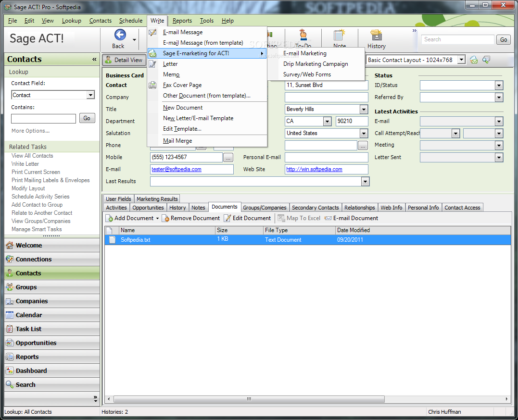Viewport: 518px width, 420px height.
Task: Click the horizontal scrollbar in Documents list
Action: tap(249, 399)
